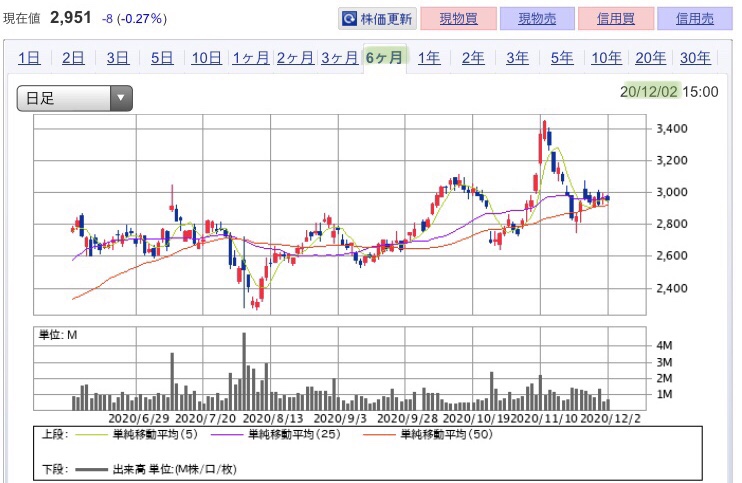
Task: Click the 単位: M label in volume chart
Action: point(58,335)
